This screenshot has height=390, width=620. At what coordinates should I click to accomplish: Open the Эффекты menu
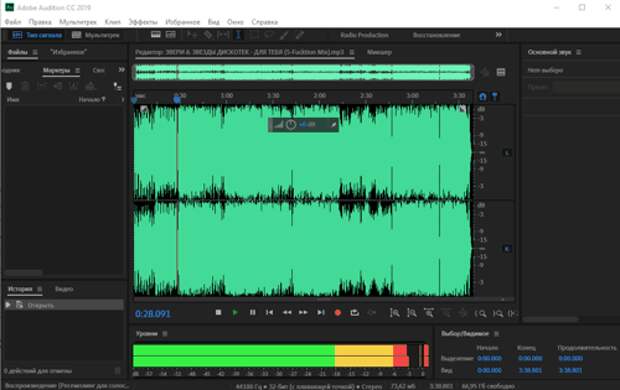[x=143, y=22]
